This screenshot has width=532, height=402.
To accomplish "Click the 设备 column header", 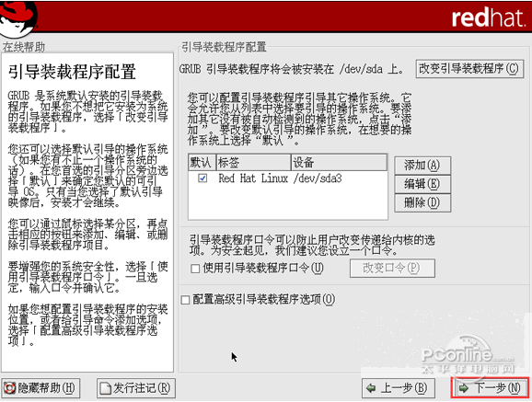I will click(339, 163).
